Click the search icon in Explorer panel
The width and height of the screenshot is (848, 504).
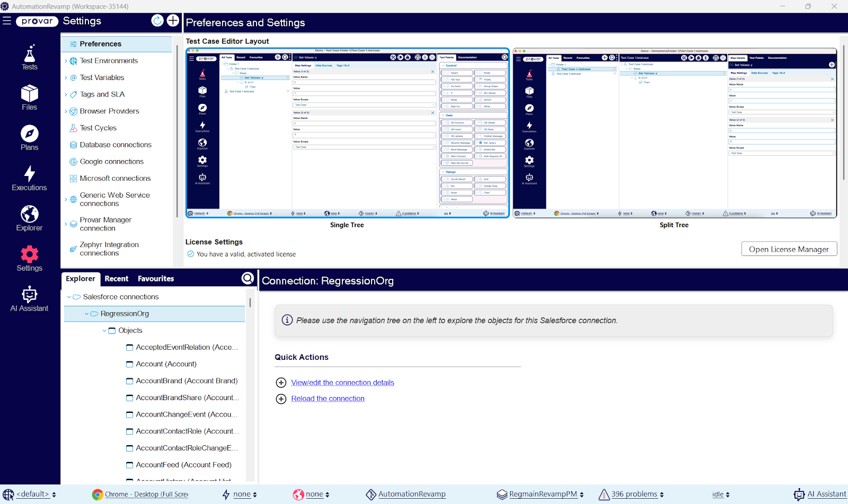(248, 278)
